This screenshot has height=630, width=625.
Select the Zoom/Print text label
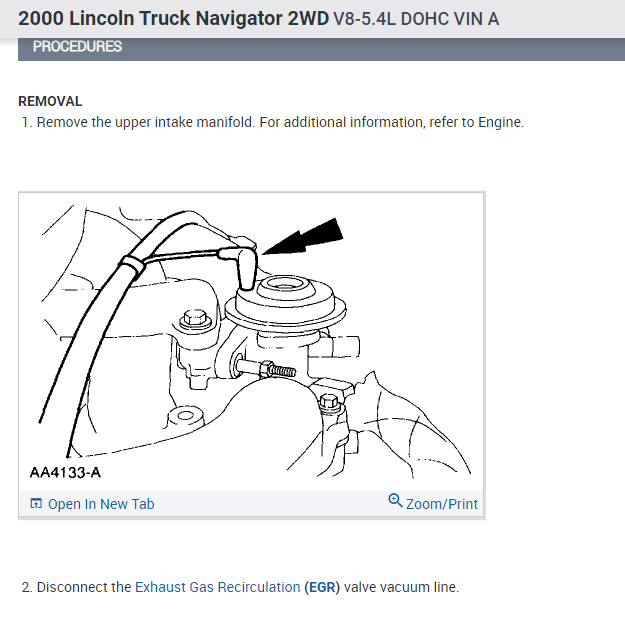tap(442, 504)
